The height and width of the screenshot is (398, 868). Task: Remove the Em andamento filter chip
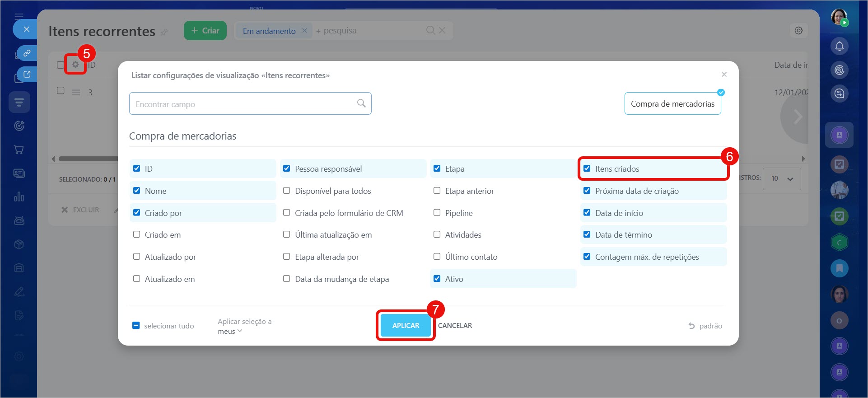click(304, 31)
